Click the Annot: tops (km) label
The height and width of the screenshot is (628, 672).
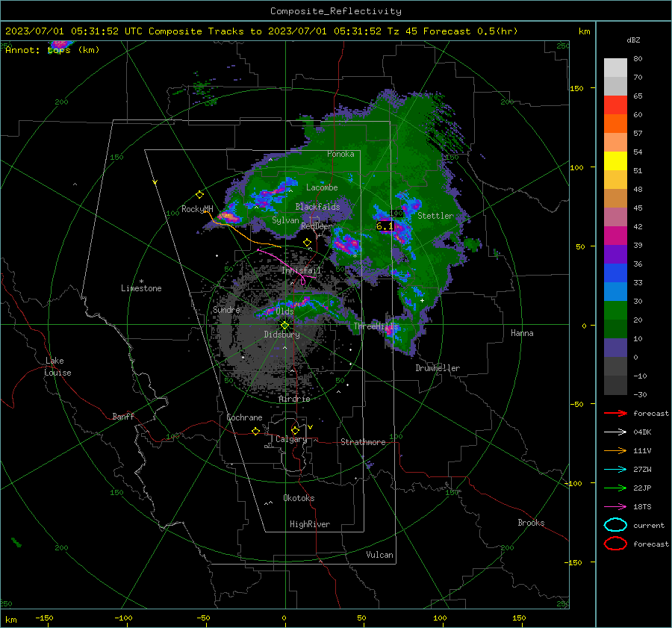[x=52, y=50]
